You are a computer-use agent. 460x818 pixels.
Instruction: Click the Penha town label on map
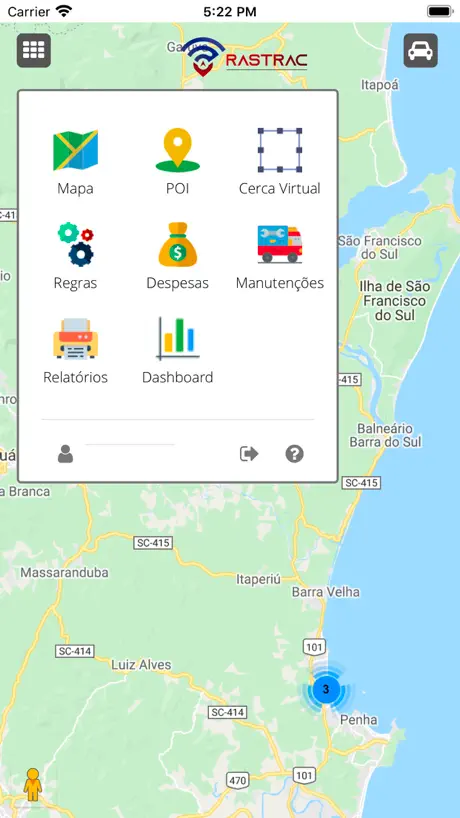pos(358,720)
